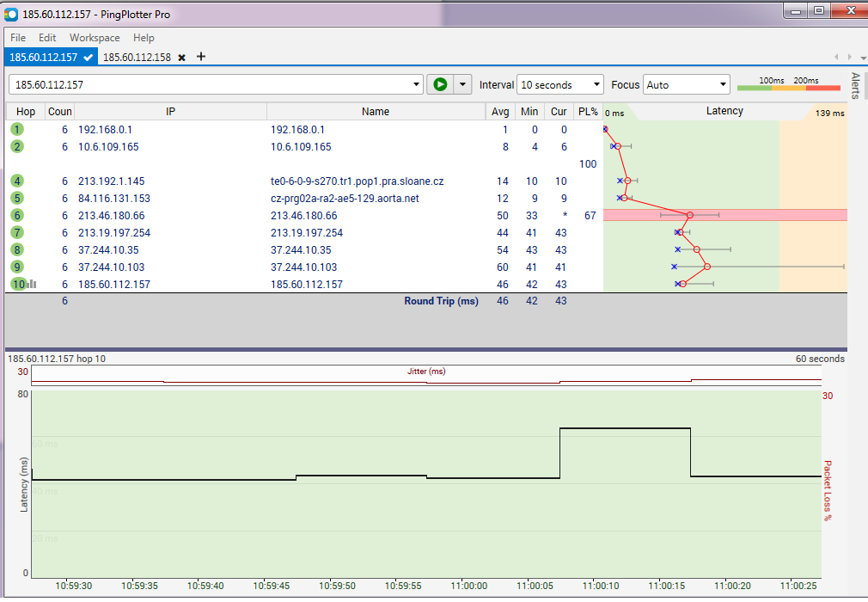Open the Focus dropdown set to Auto
868x602 pixels.
click(686, 84)
